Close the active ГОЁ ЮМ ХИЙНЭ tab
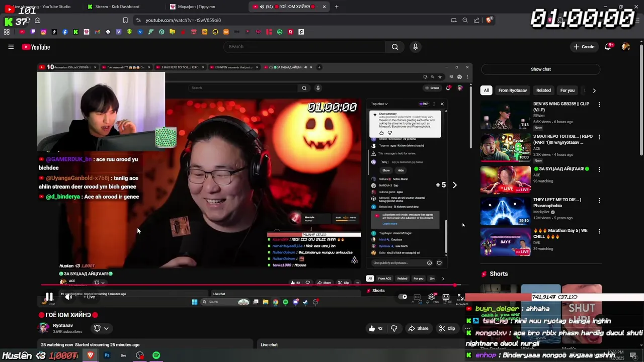 [x=324, y=7]
